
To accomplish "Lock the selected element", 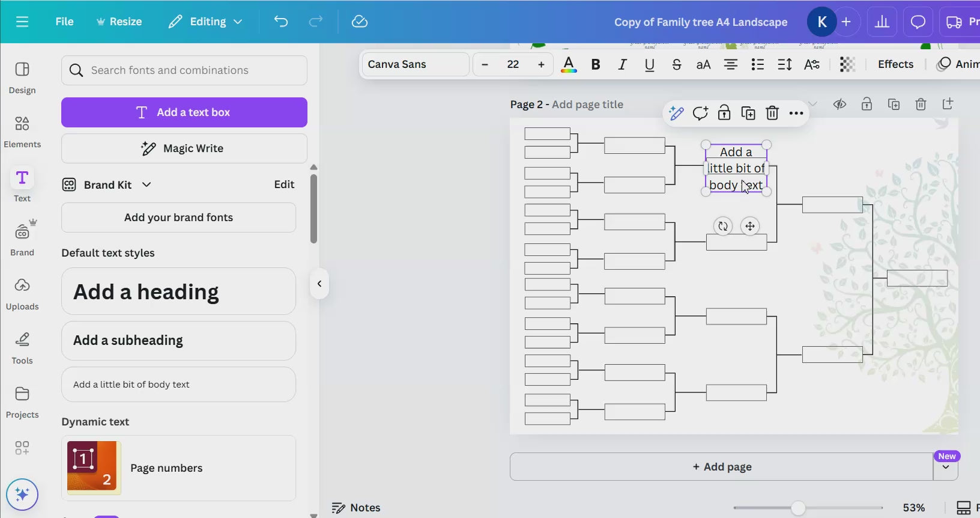I will [724, 113].
